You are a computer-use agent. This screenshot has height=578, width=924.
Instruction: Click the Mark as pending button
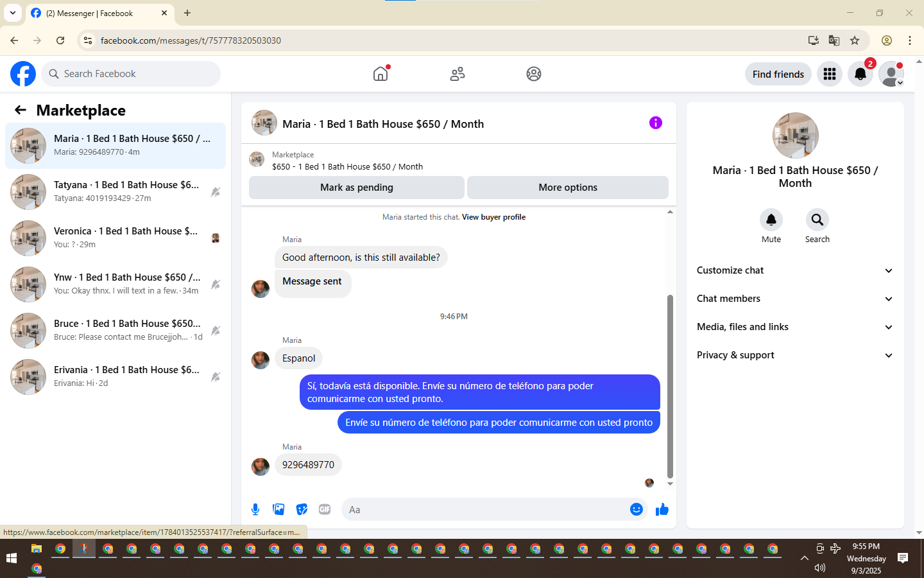(x=357, y=188)
